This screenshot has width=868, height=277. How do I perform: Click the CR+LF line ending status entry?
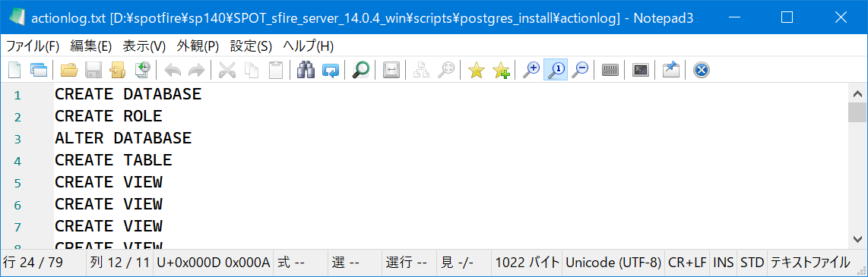click(688, 262)
